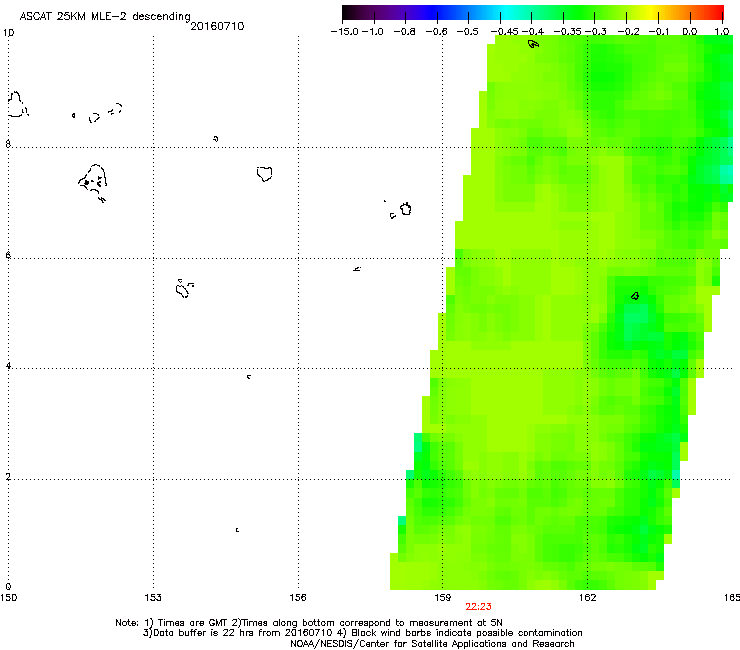Click latitude label 2 on the left axis

pyautogui.click(x=8, y=477)
